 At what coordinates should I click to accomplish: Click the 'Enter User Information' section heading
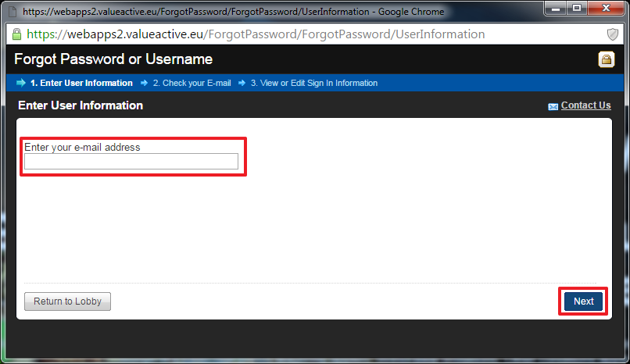(x=81, y=105)
